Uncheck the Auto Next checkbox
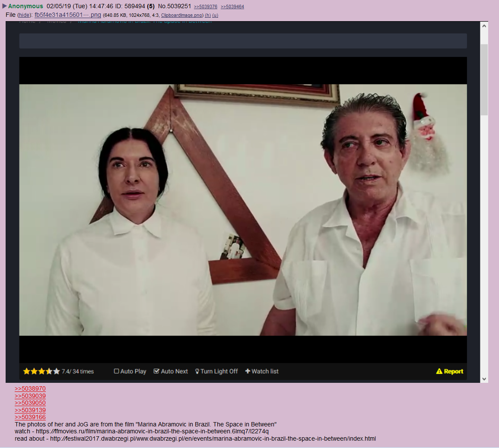The width and height of the screenshot is (499, 448). tap(156, 371)
